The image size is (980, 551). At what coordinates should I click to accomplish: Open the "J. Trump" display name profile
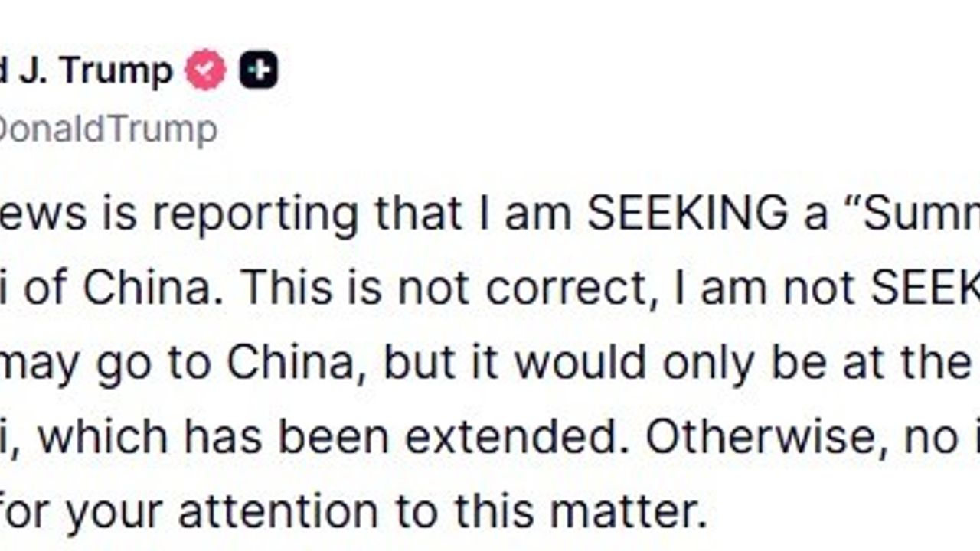click(96, 71)
